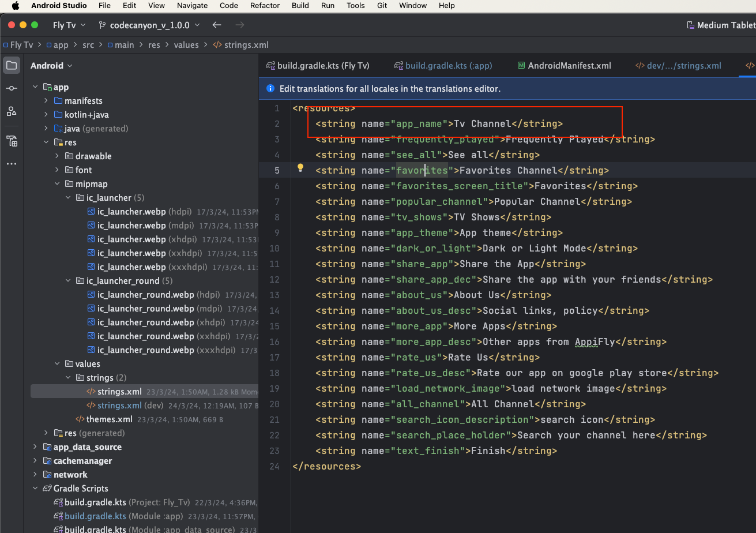The height and width of the screenshot is (533, 756).
Task: Click the values breadcrumb in navigation bar
Action: (x=186, y=45)
